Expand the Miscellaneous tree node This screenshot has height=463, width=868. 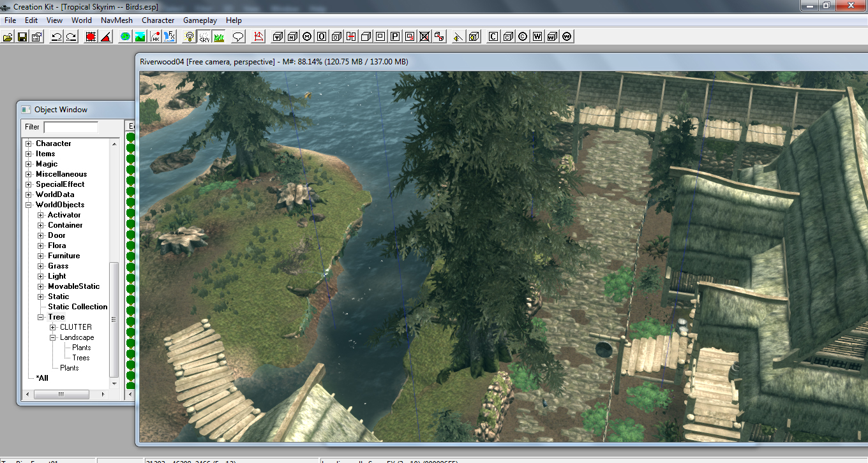pyautogui.click(x=29, y=174)
